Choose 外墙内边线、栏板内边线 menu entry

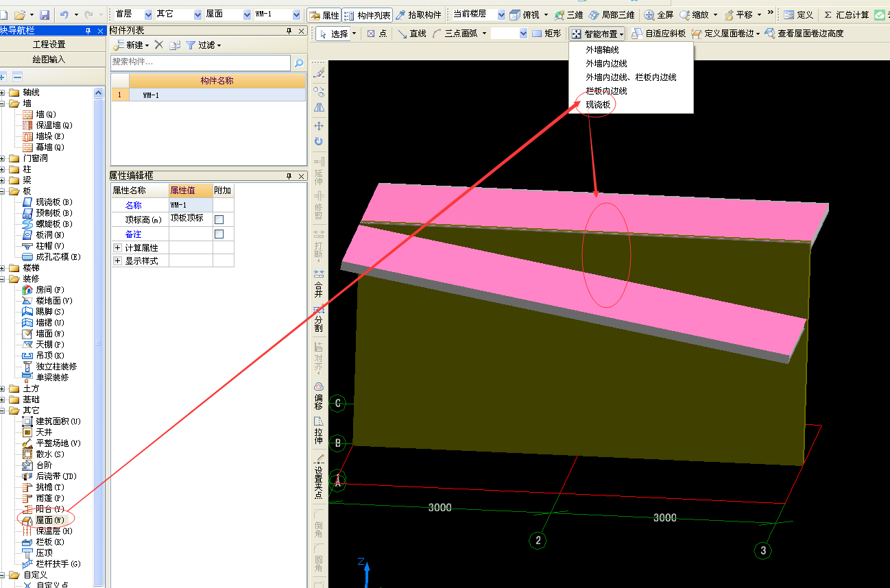coord(631,77)
